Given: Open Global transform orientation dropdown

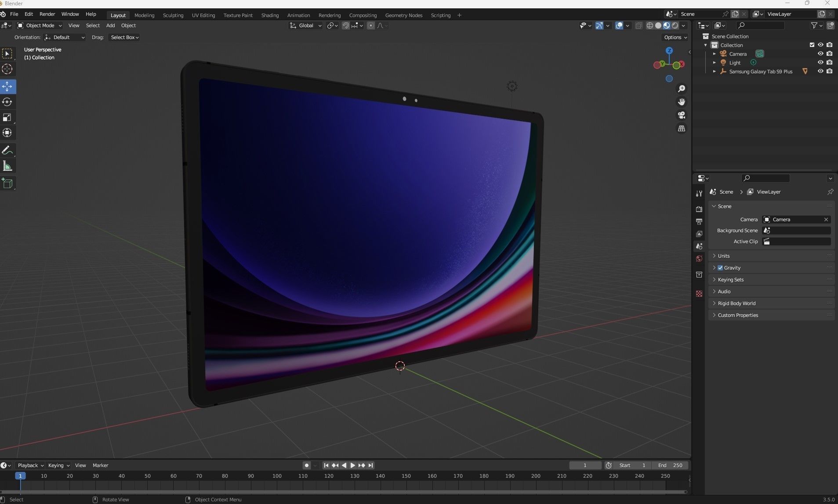Looking at the screenshot, I should (305, 25).
